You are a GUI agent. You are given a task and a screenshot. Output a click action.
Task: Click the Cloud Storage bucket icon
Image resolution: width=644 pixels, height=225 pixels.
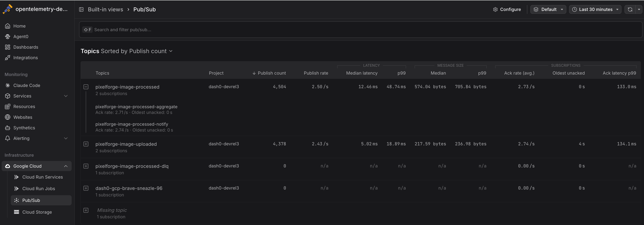[16, 212]
